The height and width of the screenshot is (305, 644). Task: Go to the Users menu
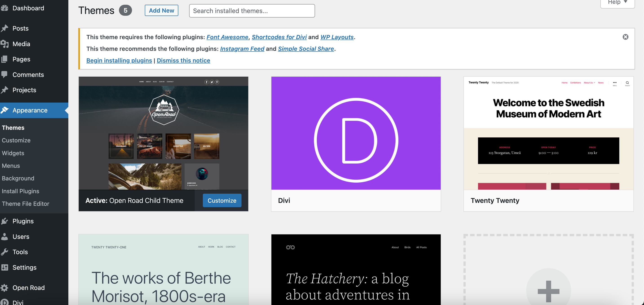21,236
